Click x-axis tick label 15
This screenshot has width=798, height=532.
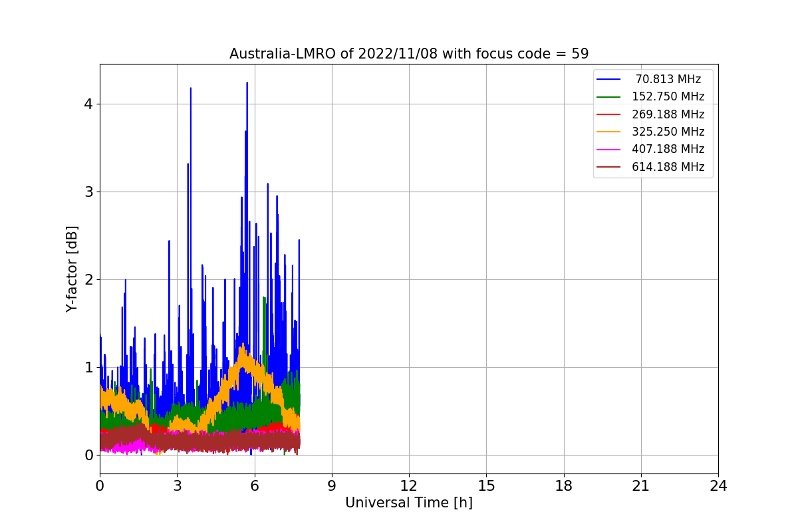coord(486,486)
